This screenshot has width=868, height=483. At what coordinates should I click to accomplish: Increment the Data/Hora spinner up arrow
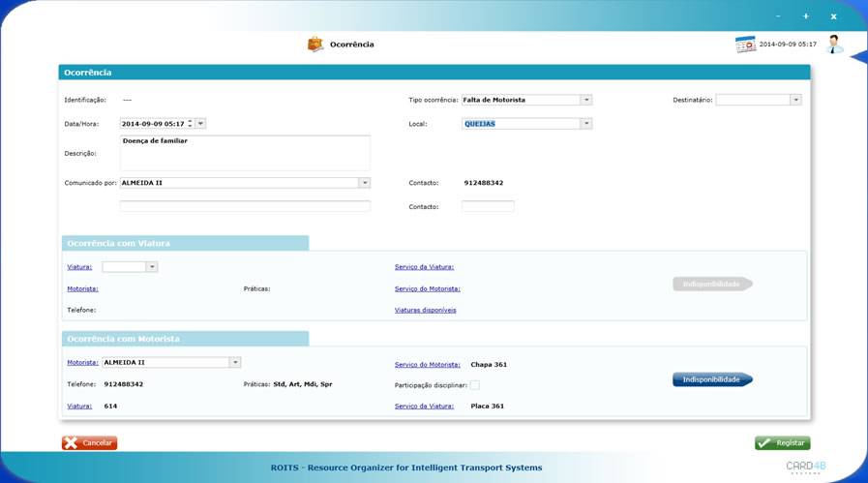(x=190, y=121)
